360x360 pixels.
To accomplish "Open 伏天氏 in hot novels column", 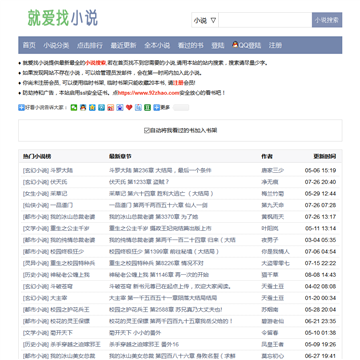I will tap(59, 182).
